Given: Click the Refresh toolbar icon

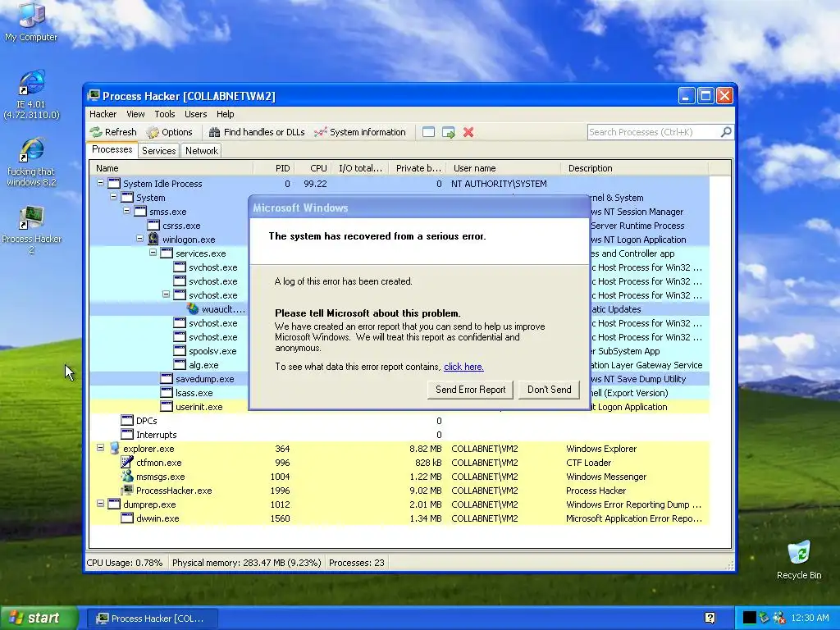Looking at the screenshot, I should pyautogui.click(x=96, y=132).
